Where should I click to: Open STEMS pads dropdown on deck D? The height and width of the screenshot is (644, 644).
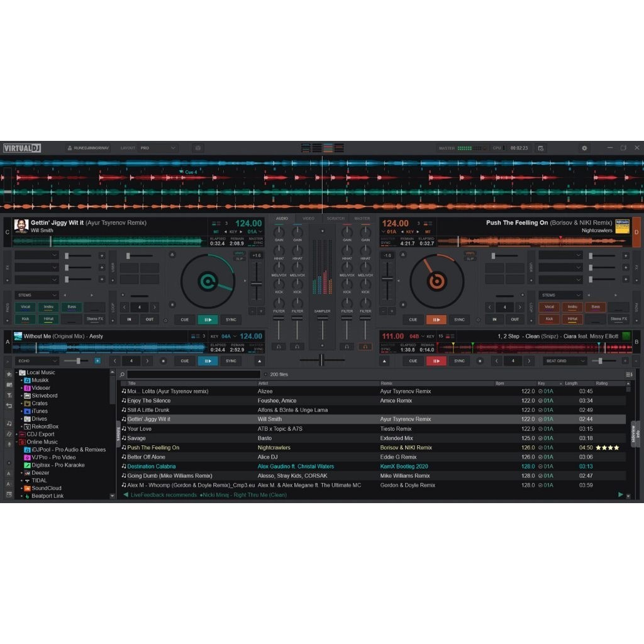tap(560, 295)
